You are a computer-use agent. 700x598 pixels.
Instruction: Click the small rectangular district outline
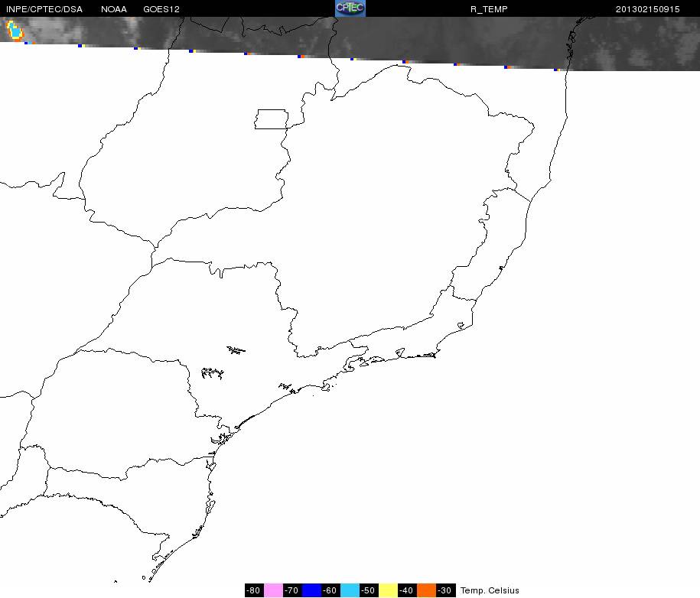(x=272, y=119)
